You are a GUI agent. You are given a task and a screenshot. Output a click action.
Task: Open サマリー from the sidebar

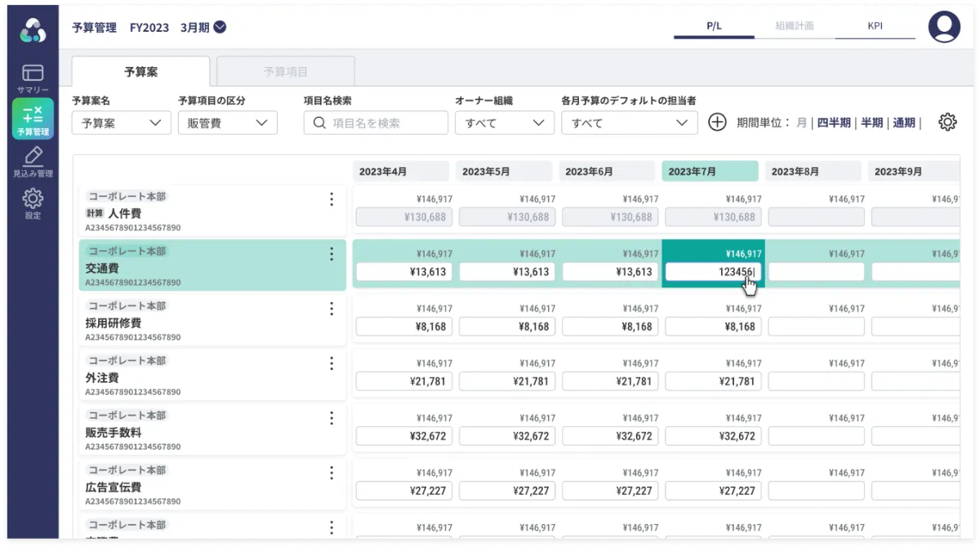33,78
